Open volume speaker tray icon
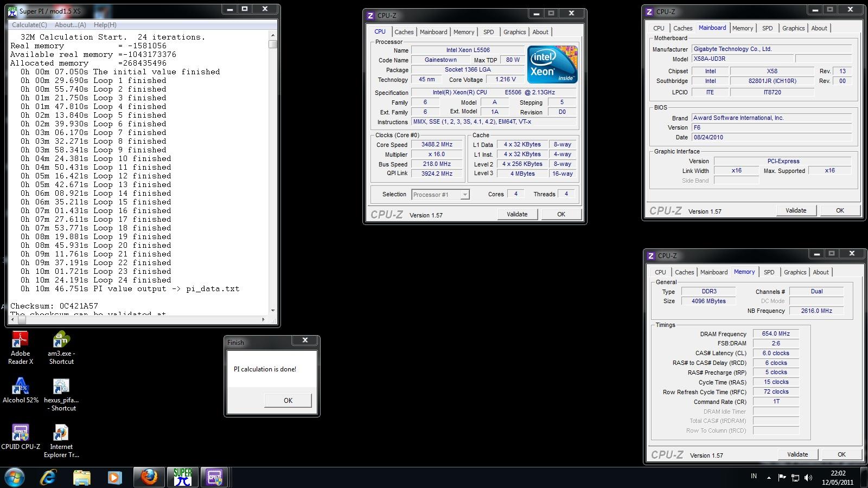The height and width of the screenshot is (488, 868). tap(808, 478)
